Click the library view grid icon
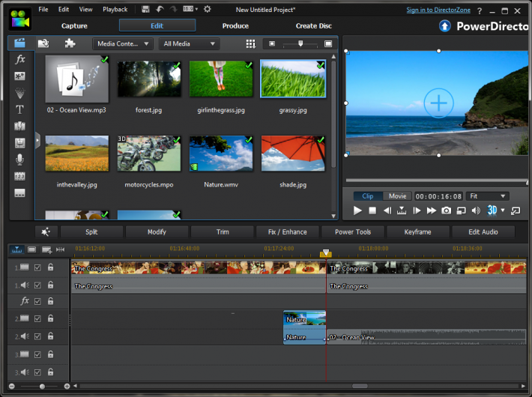532x397 pixels. [251, 43]
